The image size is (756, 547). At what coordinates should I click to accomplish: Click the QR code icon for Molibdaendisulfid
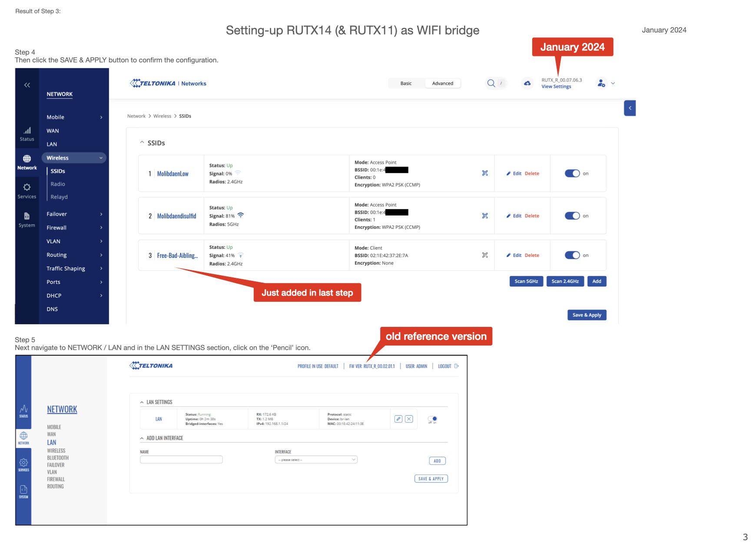(x=485, y=216)
